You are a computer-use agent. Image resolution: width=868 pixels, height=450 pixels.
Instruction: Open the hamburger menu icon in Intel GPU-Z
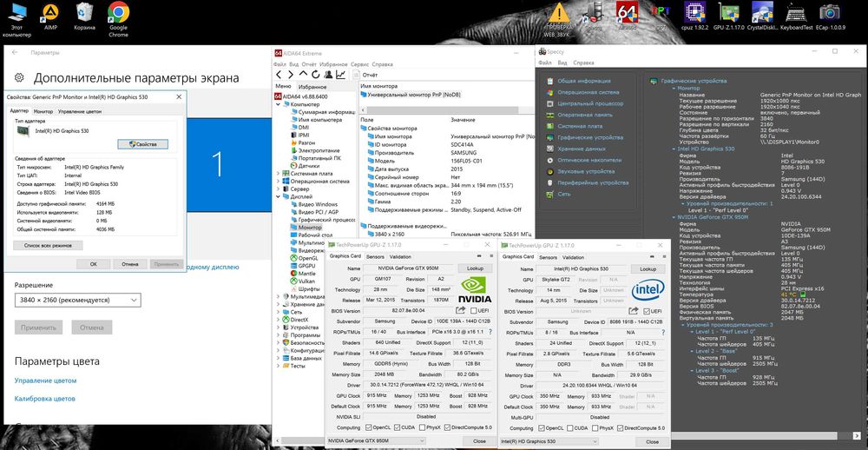point(664,256)
